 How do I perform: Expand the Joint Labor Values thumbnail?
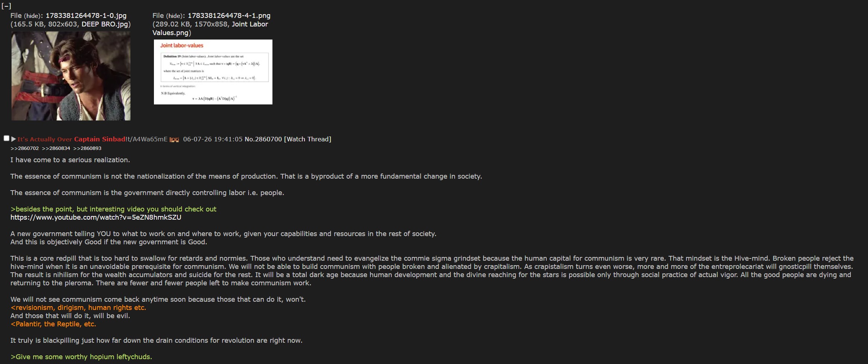pyautogui.click(x=213, y=72)
